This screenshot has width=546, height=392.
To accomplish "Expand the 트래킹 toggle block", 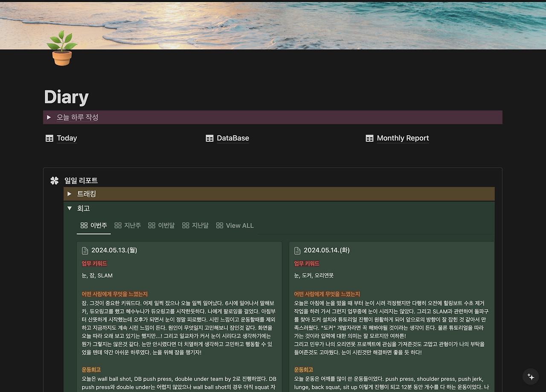I will 70,194.
